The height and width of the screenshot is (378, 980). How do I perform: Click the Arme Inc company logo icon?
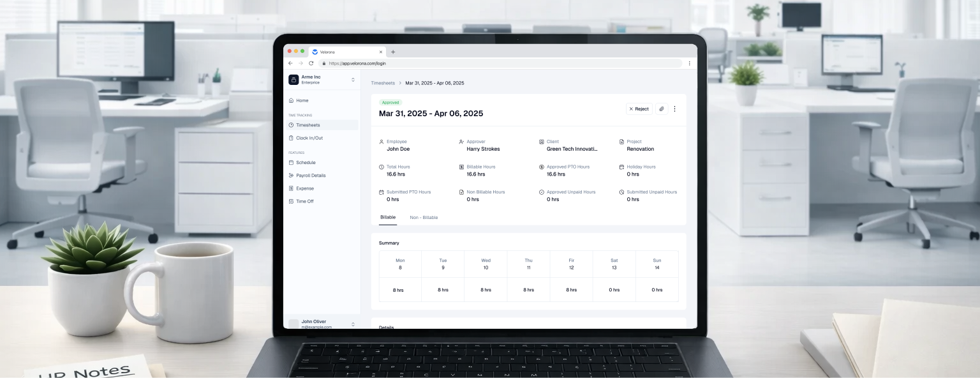tap(293, 80)
